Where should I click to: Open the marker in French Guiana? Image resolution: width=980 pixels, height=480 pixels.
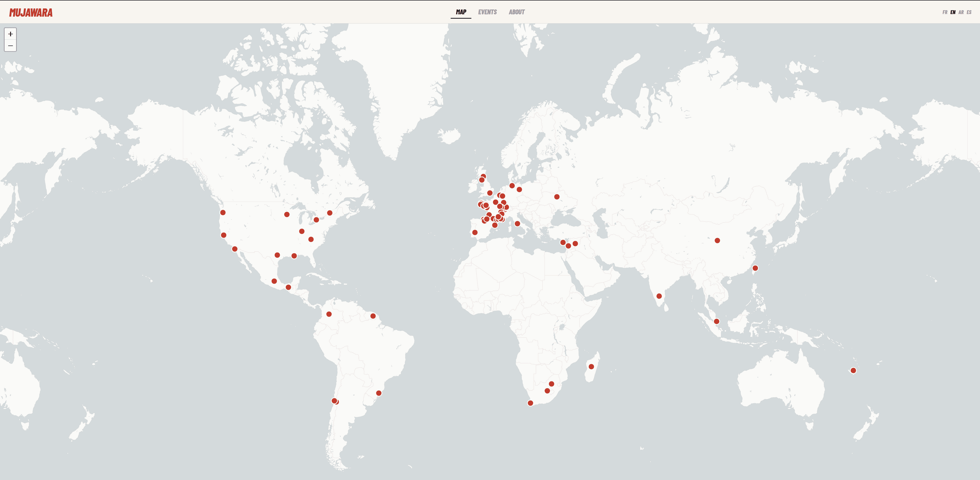[373, 316]
